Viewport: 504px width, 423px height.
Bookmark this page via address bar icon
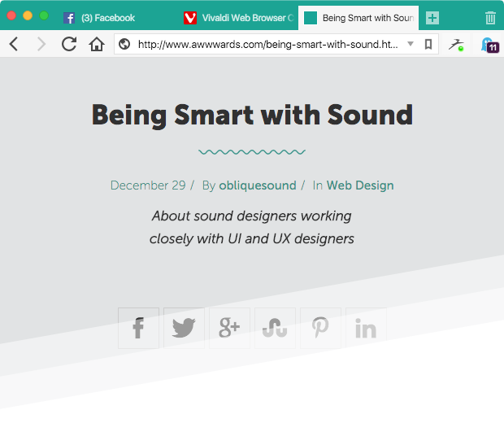point(428,44)
